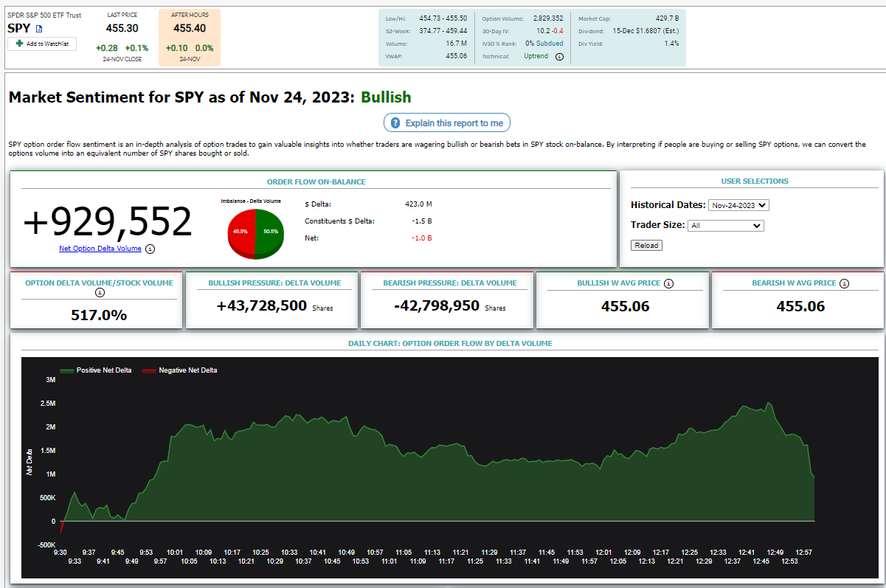
Task: Click the -42,798,950 bearish pressure value
Action: [x=437, y=305]
